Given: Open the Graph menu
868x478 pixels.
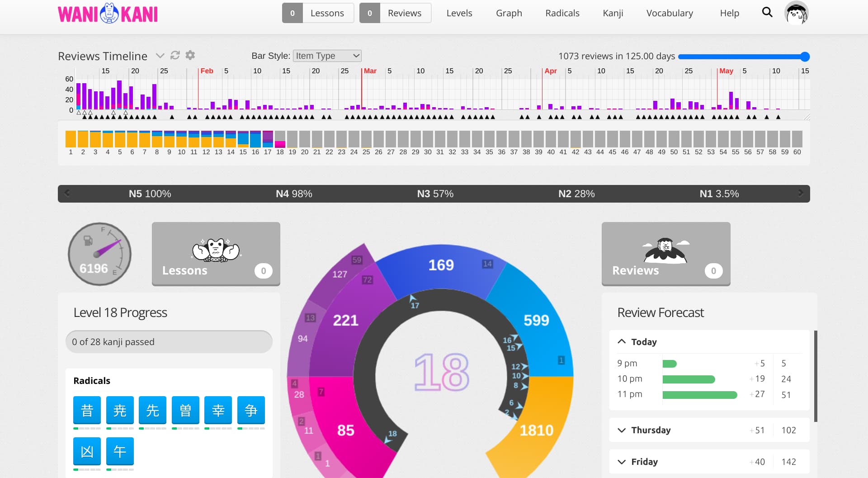Looking at the screenshot, I should click(509, 13).
